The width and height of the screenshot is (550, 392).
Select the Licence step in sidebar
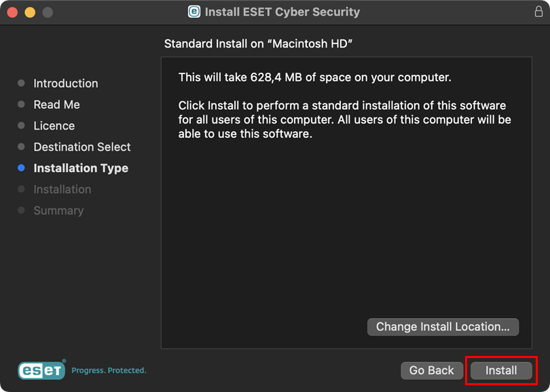pyautogui.click(x=54, y=126)
